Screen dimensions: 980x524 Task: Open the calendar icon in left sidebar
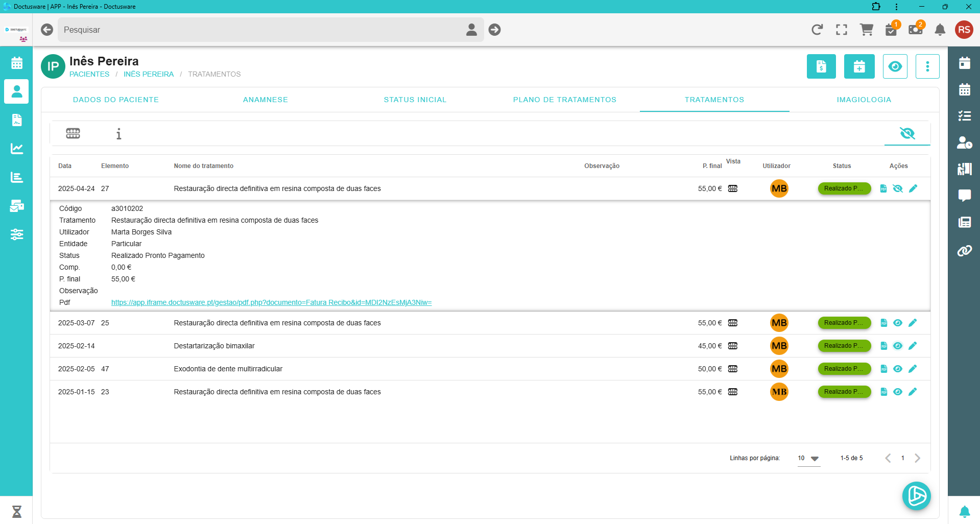[17, 63]
